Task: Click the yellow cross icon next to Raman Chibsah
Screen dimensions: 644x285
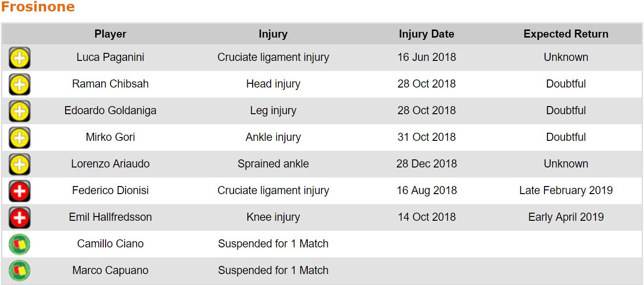Action: click(x=20, y=85)
